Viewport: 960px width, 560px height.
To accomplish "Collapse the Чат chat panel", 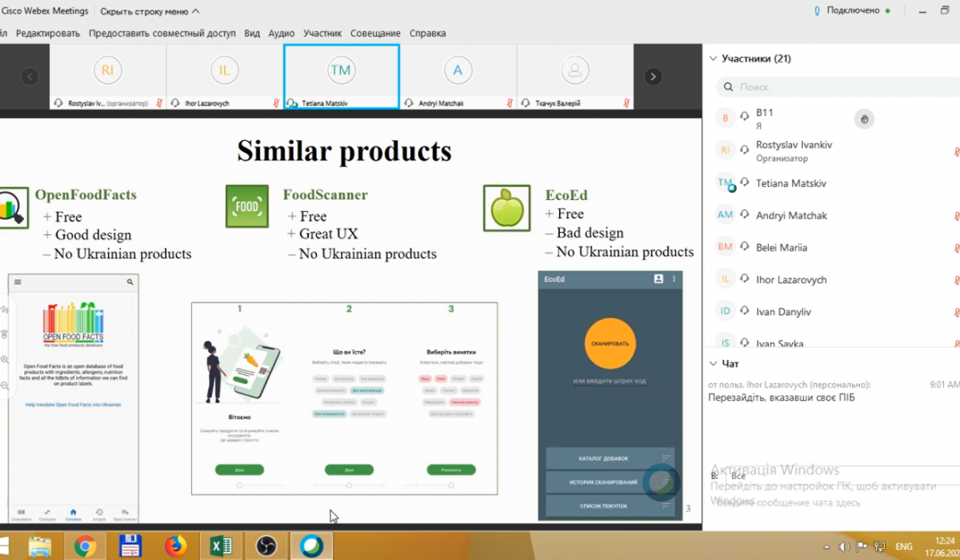I will pyautogui.click(x=713, y=363).
